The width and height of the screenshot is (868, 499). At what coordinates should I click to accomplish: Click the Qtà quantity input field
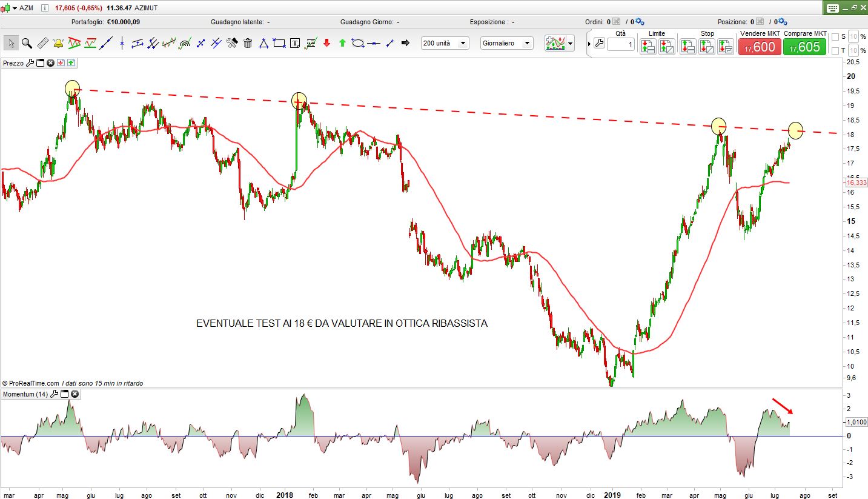620,44
